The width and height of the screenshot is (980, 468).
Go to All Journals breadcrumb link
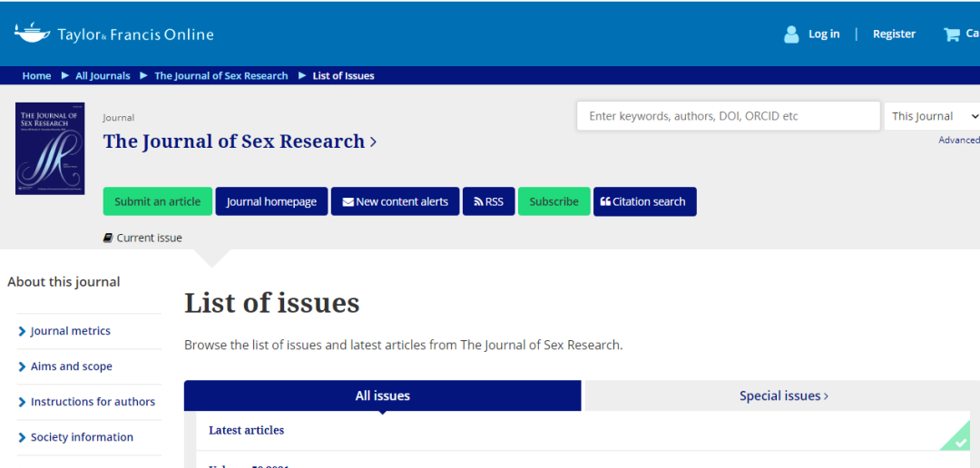click(x=103, y=76)
